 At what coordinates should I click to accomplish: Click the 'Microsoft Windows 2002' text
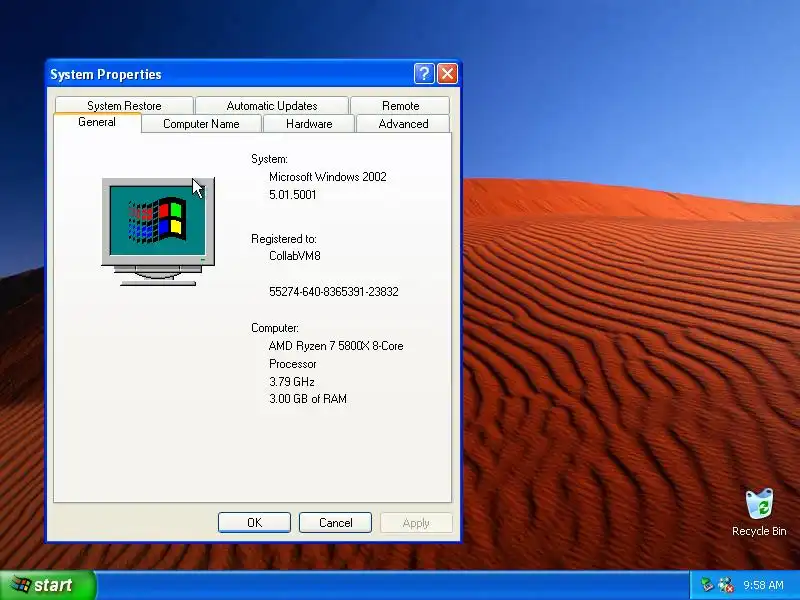328,177
